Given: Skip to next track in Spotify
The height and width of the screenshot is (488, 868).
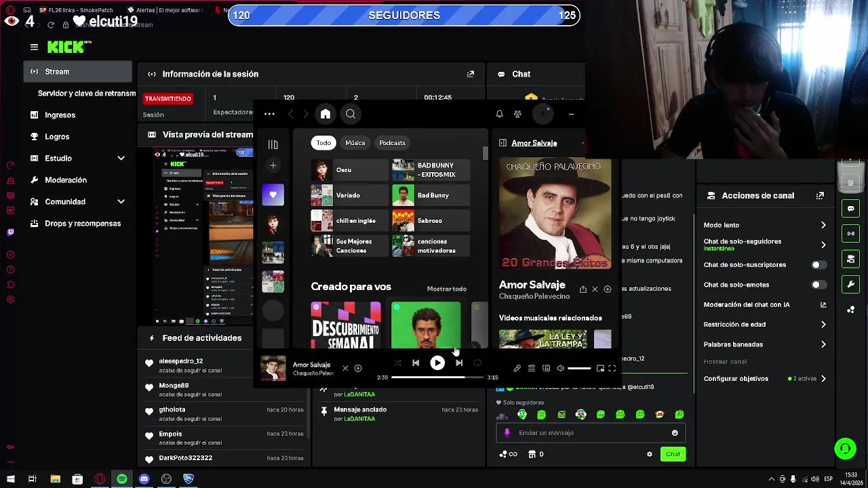Looking at the screenshot, I should coord(459,363).
